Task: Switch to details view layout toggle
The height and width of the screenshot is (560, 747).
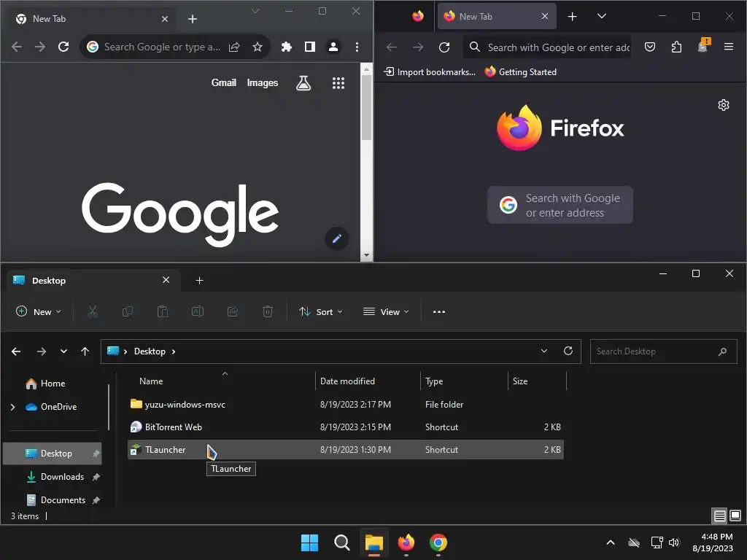Action: (x=719, y=516)
